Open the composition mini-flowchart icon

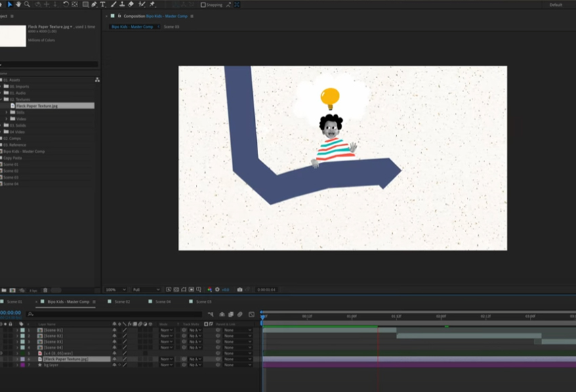(x=211, y=314)
